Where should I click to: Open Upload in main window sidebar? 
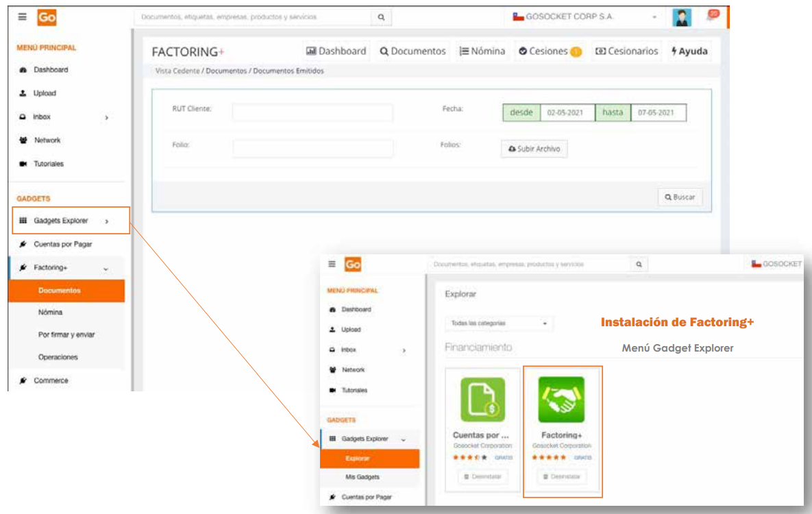(x=45, y=93)
